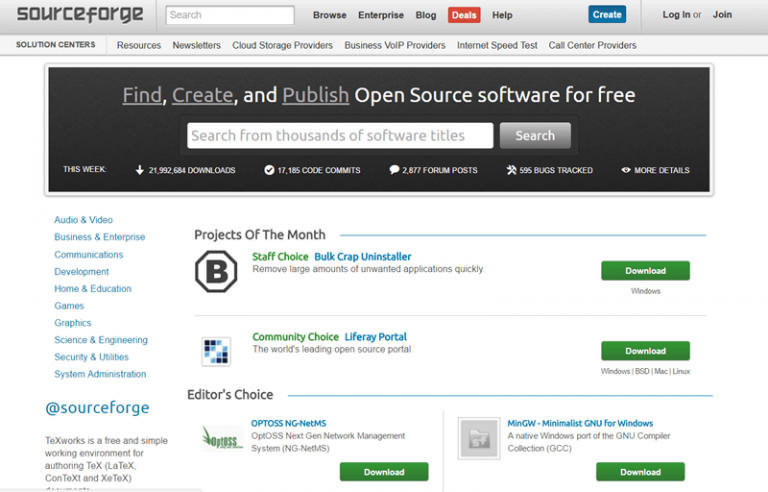Select the speech bubble icon beside forum posts
This screenshot has width=768, height=492.
tap(394, 170)
